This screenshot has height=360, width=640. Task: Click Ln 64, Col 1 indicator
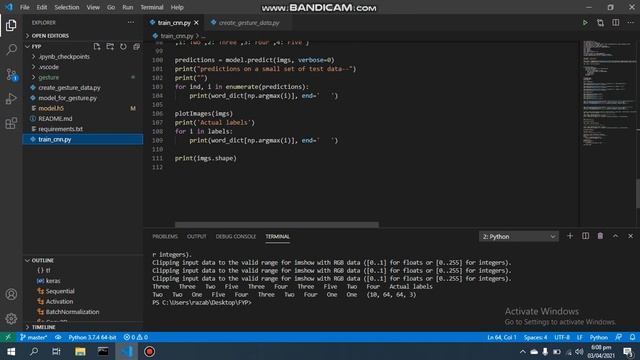pyautogui.click(x=502, y=337)
